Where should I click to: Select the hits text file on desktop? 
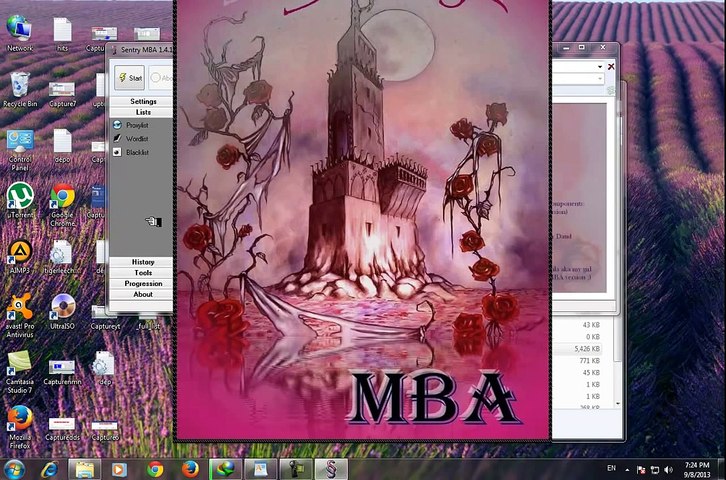click(x=62, y=34)
